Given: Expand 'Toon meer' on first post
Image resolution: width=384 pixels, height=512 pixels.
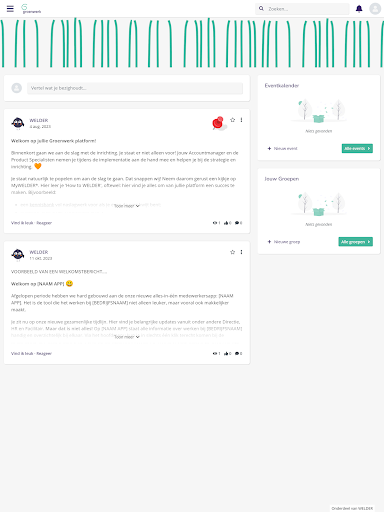Looking at the screenshot, I should [127, 206].
